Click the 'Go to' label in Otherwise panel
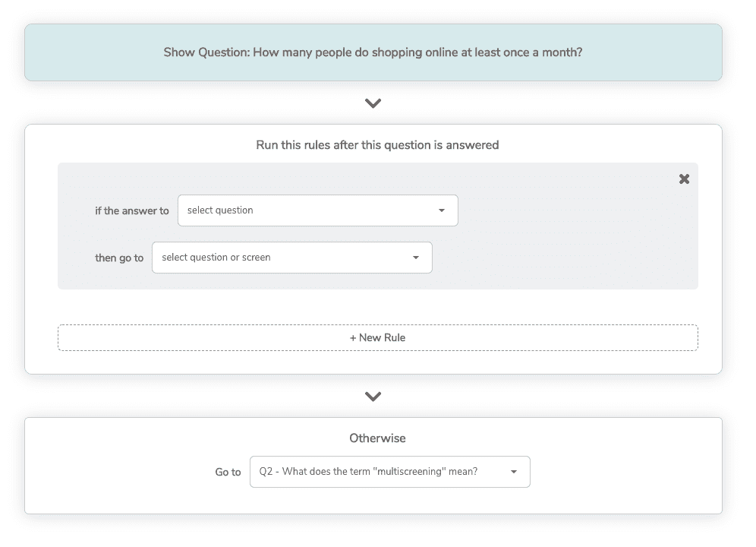The width and height of the screenshot is (756, 547). 228,473
